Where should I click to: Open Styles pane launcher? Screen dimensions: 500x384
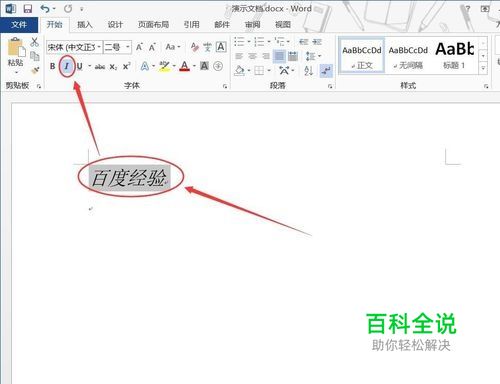click(x=486, y=86)
